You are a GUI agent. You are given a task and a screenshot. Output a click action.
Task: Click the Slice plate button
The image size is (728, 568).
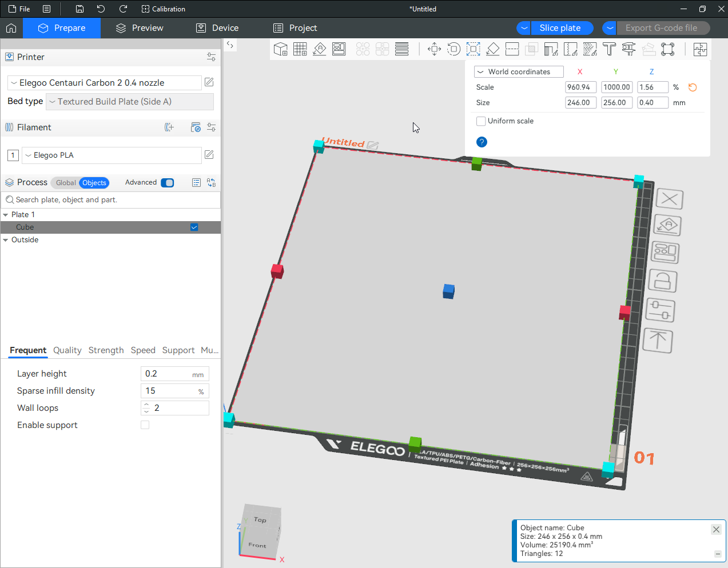point(560,28)
